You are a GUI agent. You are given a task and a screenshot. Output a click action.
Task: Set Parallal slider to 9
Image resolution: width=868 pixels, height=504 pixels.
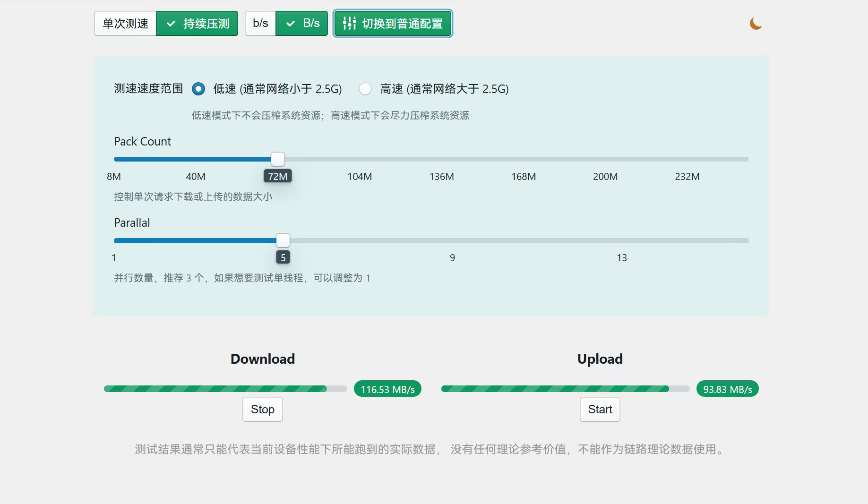[x=452, y=240]
